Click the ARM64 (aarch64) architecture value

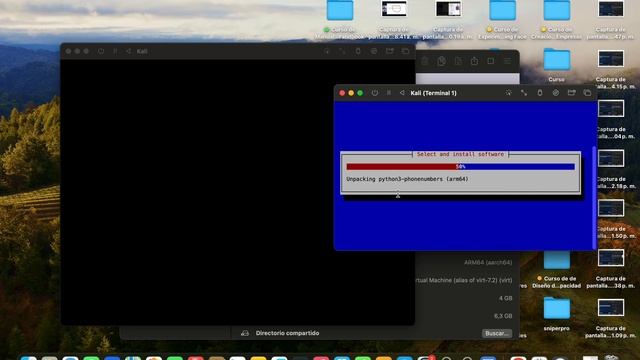[x=488, y=262]
